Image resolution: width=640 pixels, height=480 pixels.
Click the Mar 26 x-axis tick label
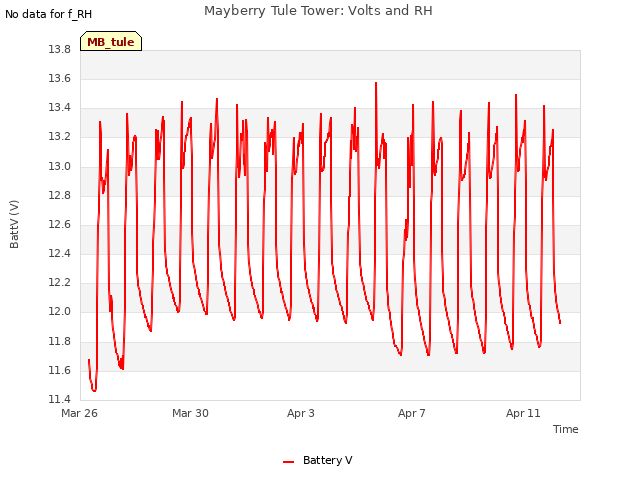[79, 413]
